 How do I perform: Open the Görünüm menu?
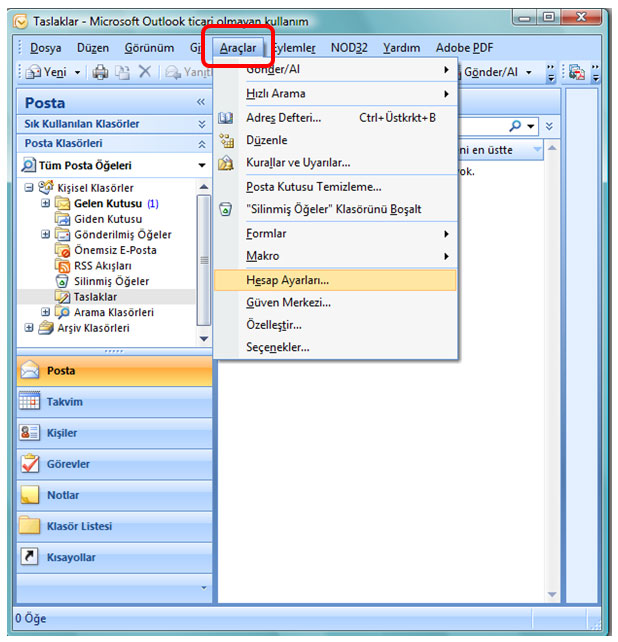[149, 48]
